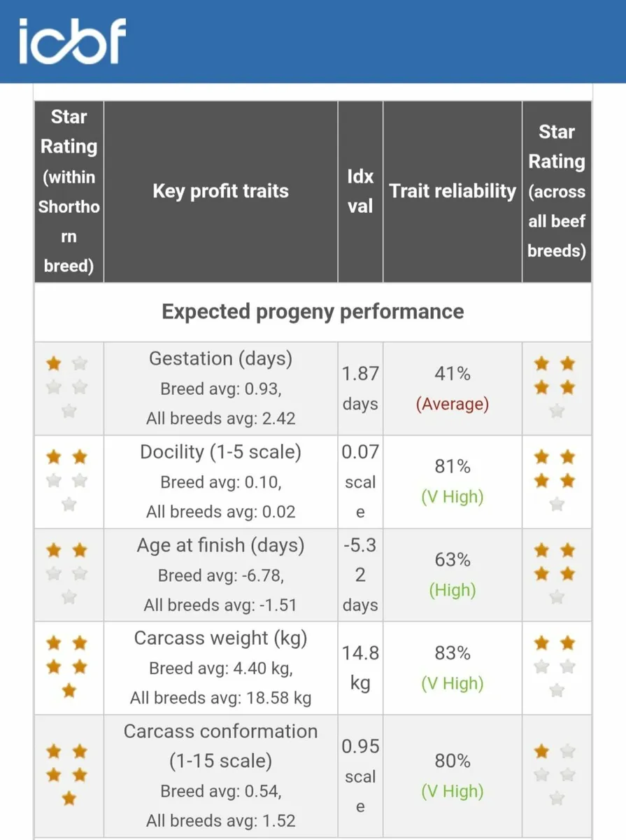Click the Key profit traits column header

click(220, 191)
